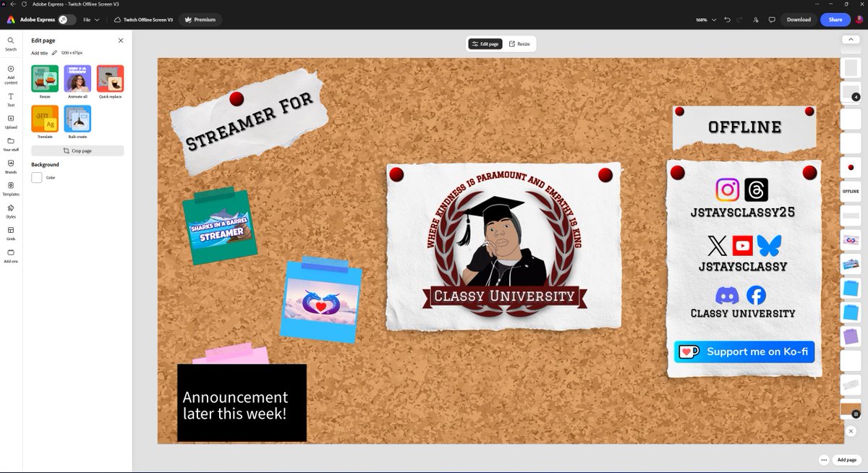Select the Instagram icon on canvas
The image size is (868, 473).
[x=728, y=190]
